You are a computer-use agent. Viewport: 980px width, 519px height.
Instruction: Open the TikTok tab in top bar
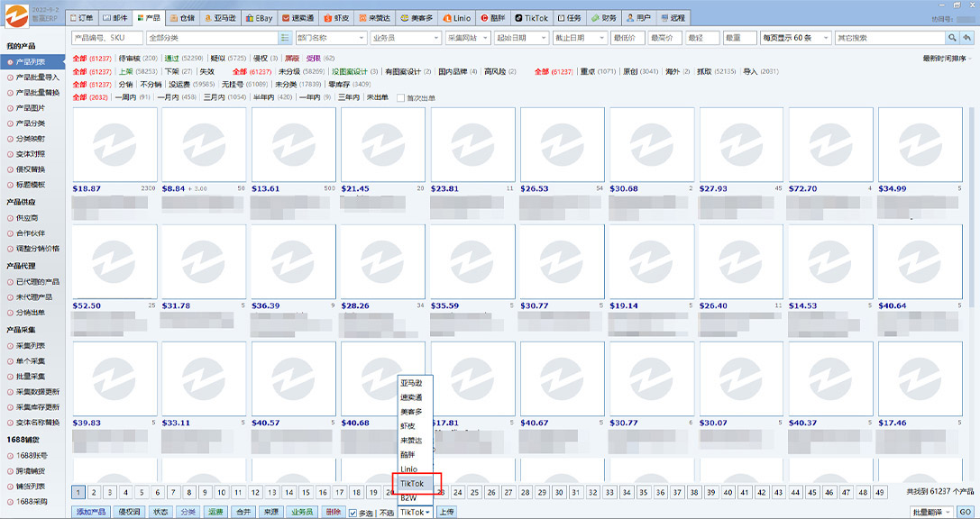[532, 18]
